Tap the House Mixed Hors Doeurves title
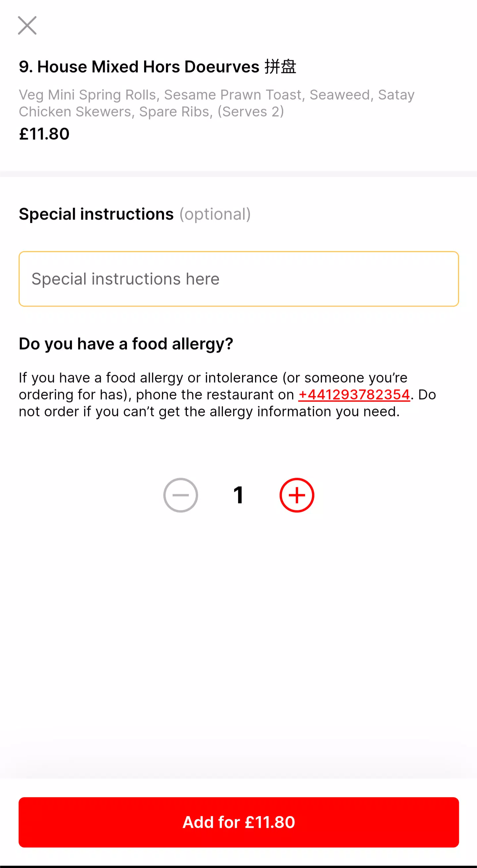The image size is (477, 868). (x=148, y=67)
